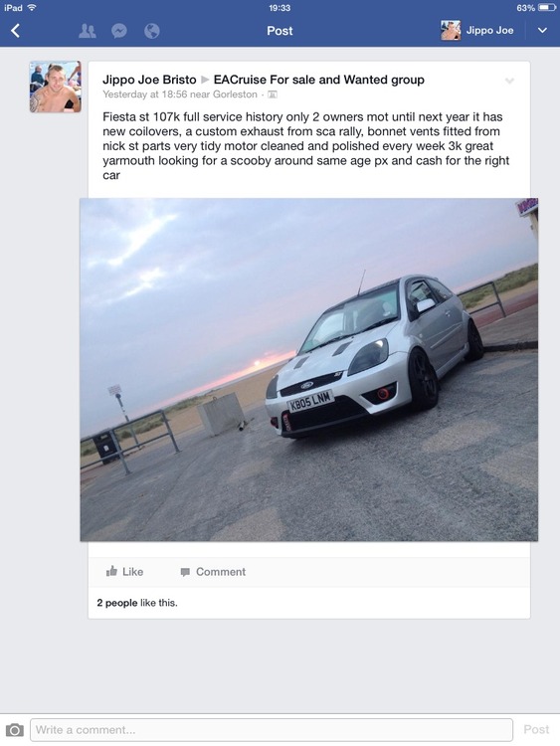Open the Jippo Joe Bristo author link
The height and width of the screenshot is (746, 560).
[149, 80]
